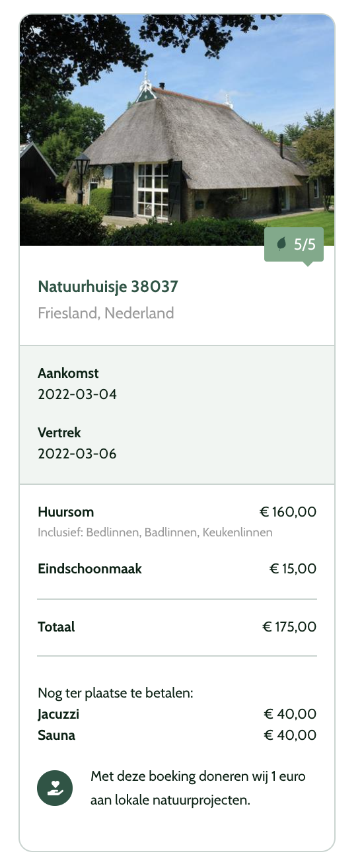Click the 5/5 nature score badge
Screen dimensions: 362x868
(294, 244)
